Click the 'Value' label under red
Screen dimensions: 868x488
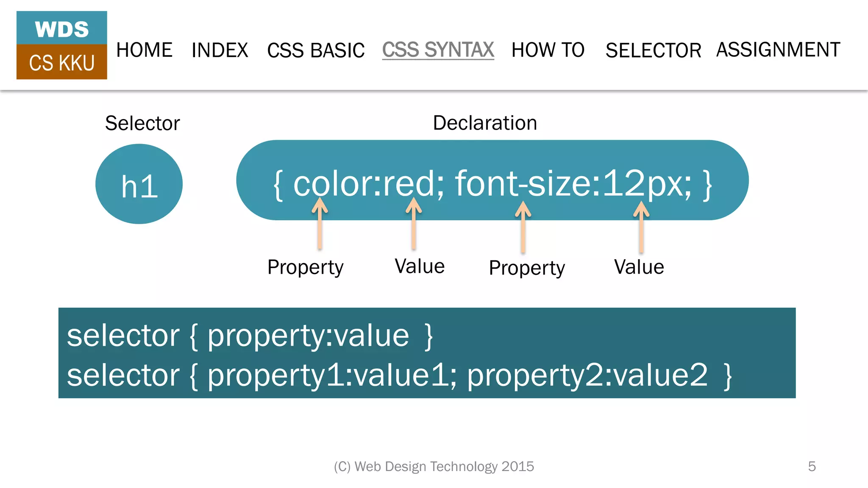tap(420, 266)
